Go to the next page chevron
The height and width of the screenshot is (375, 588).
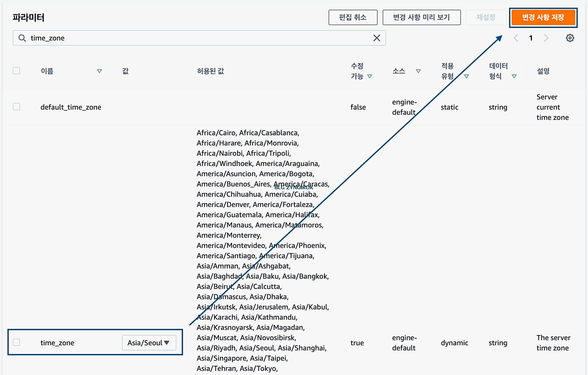[546, 38]
